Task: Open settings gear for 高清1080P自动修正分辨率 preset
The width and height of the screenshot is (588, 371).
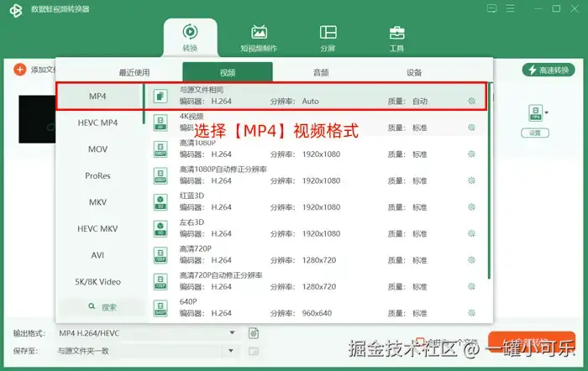Action: coord(472,180)
